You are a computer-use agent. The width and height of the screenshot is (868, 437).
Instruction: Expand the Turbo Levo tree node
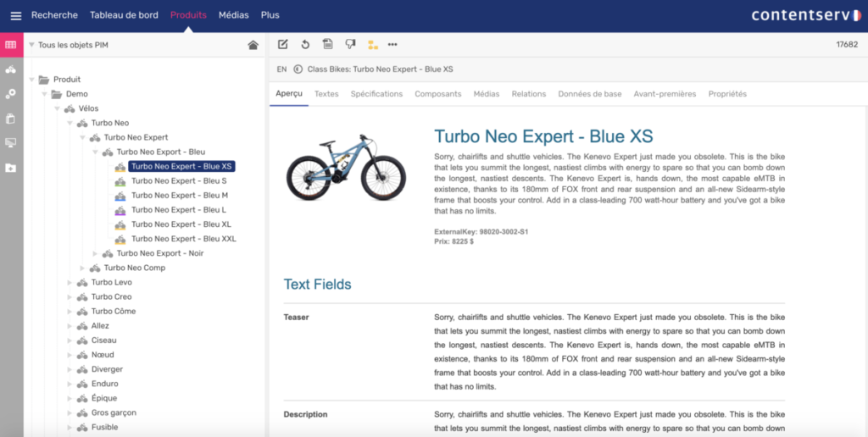[x=70, y=282]
